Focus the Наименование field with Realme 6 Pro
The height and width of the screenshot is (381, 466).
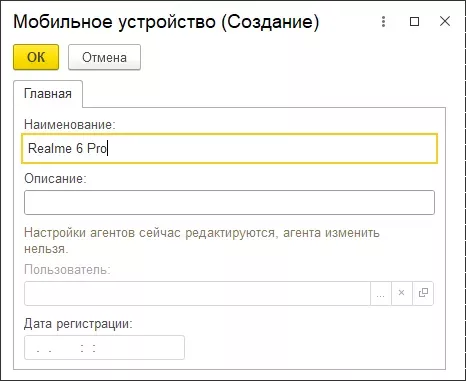pyautogui.click(x=229, y=148)
